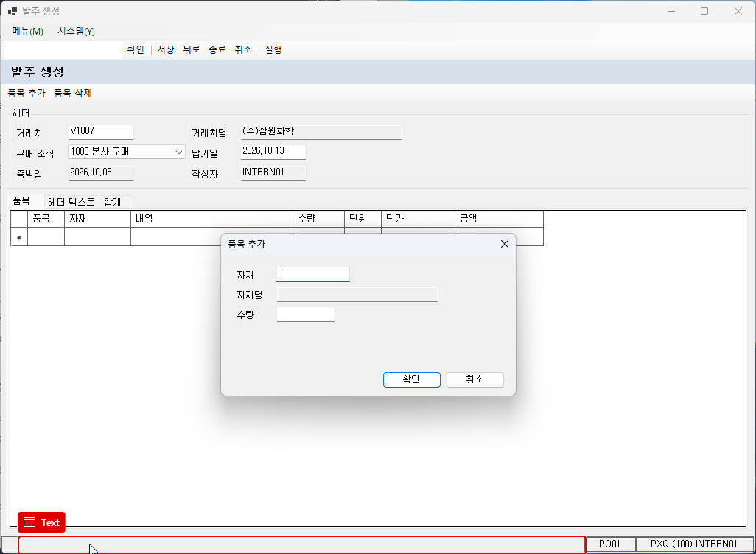The height and width of the screenshot is (554, 756).
Task: Go back with 뒤로 toolbar item
Action: pos(192,49)
